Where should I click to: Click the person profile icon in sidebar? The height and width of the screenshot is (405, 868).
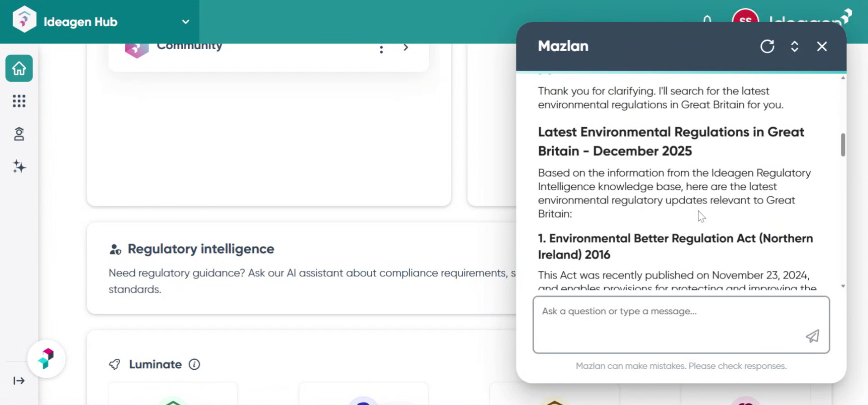[x=19, y=134]
